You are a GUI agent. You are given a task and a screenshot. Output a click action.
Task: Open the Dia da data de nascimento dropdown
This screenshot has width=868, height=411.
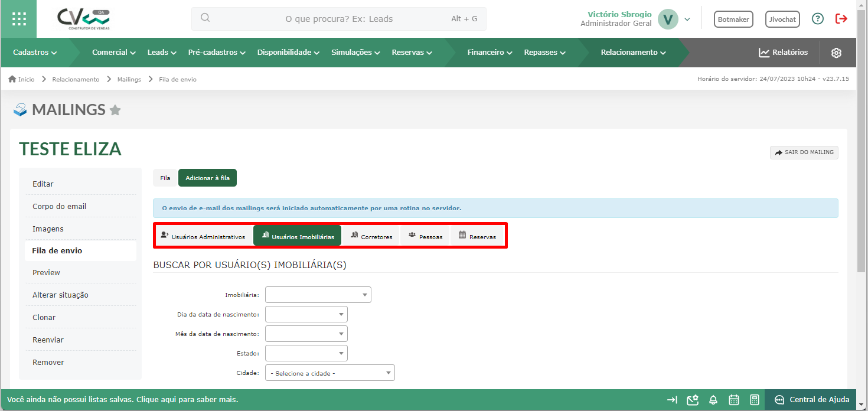[x=306, y=314]
